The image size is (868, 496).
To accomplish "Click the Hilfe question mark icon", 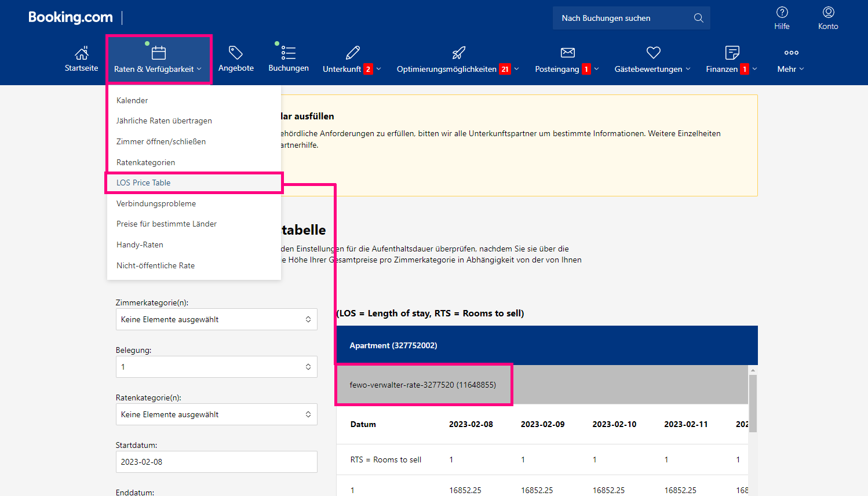I will [x=782, y=12].
